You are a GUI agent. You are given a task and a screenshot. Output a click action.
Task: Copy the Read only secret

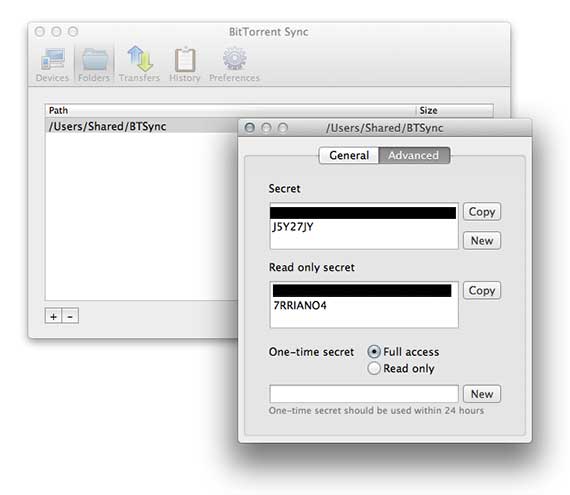tap(482, 290)
